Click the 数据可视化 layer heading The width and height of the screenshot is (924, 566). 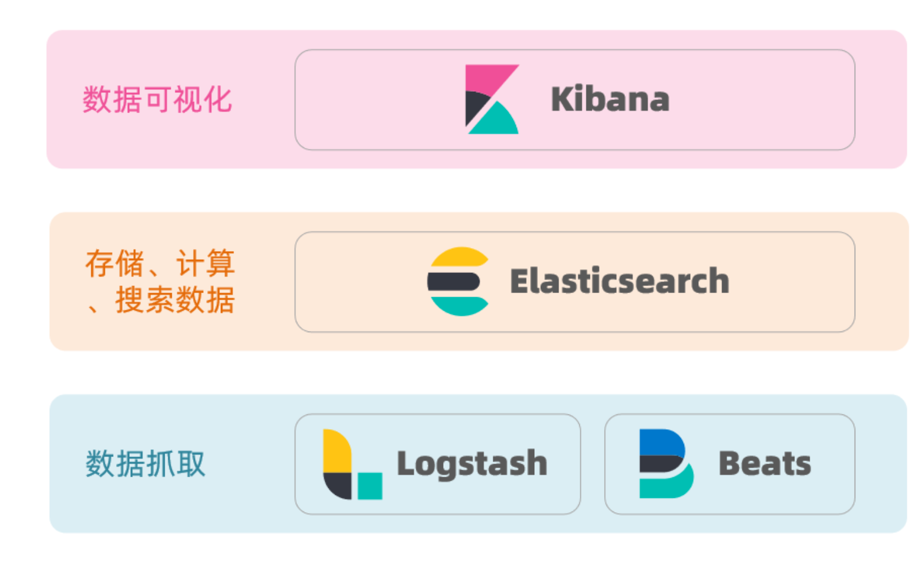click(158, 99)
